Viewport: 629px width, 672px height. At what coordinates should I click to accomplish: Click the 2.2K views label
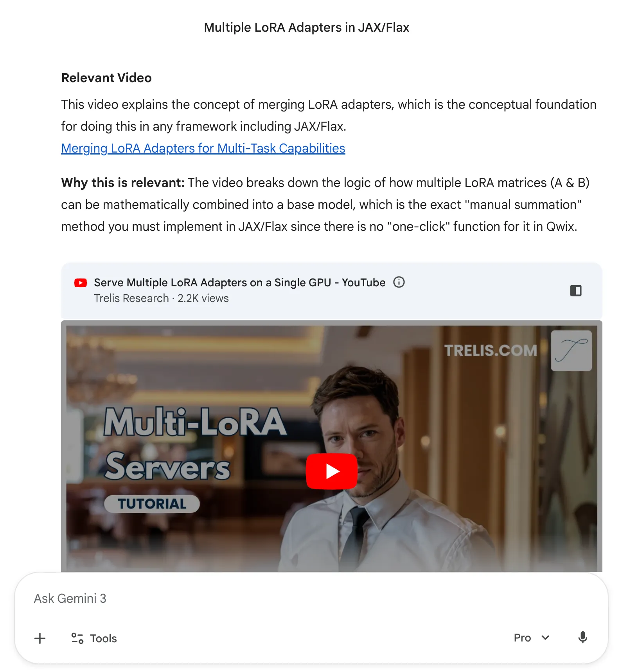coord(203,298)
